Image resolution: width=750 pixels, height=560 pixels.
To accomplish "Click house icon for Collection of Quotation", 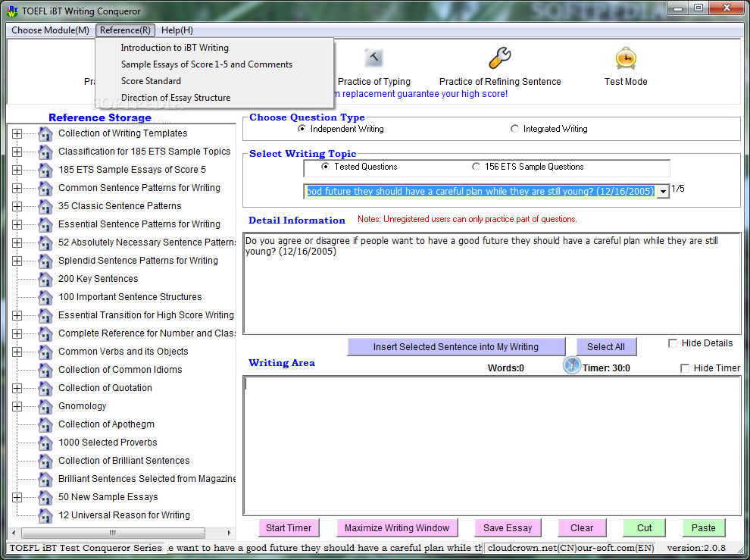I will pyautogui.click(x=45, y=388).
